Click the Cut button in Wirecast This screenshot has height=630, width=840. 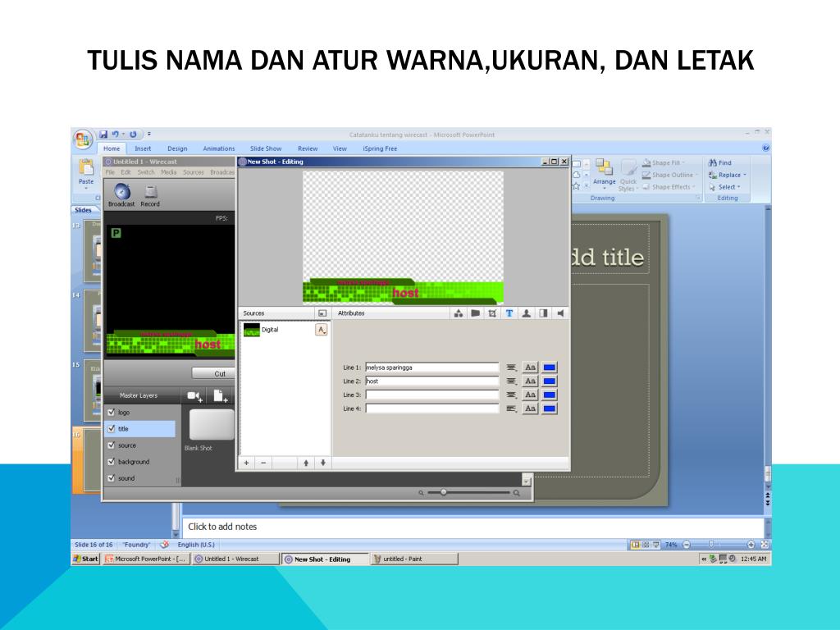213,373
